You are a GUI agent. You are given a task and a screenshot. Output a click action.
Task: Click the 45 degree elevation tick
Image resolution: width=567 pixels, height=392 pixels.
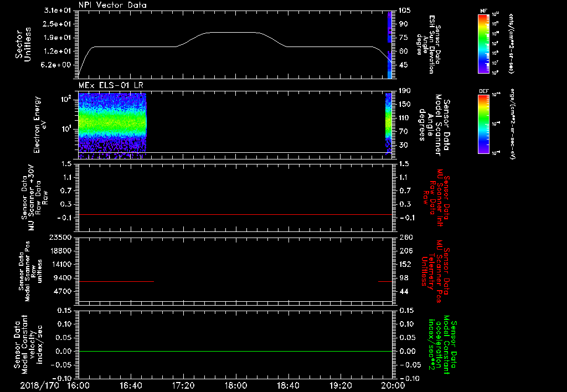(x=403, y=65)
